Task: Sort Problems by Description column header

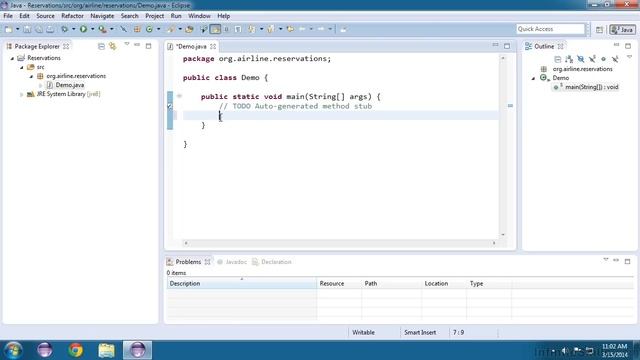Action: click(x=242, y=283)
